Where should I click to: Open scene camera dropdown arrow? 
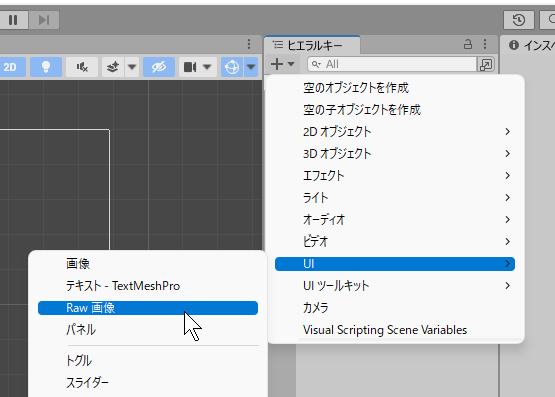(x=207, y=67)
